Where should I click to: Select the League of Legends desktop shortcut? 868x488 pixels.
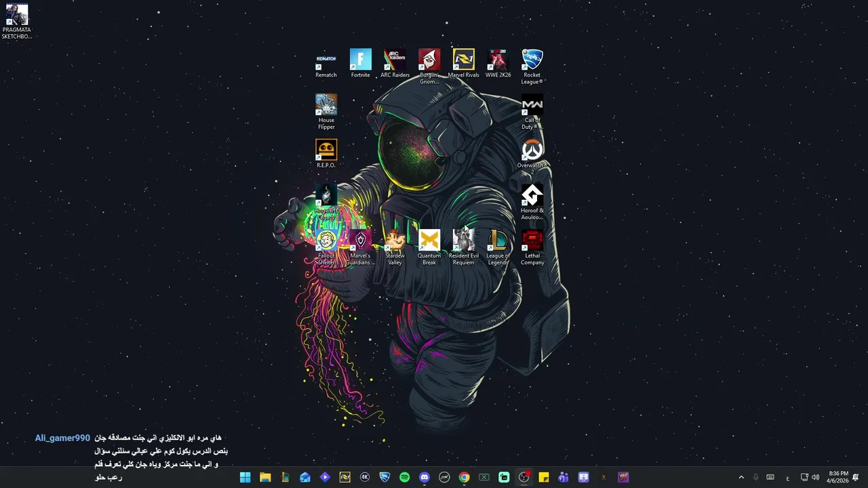[498, 247]
